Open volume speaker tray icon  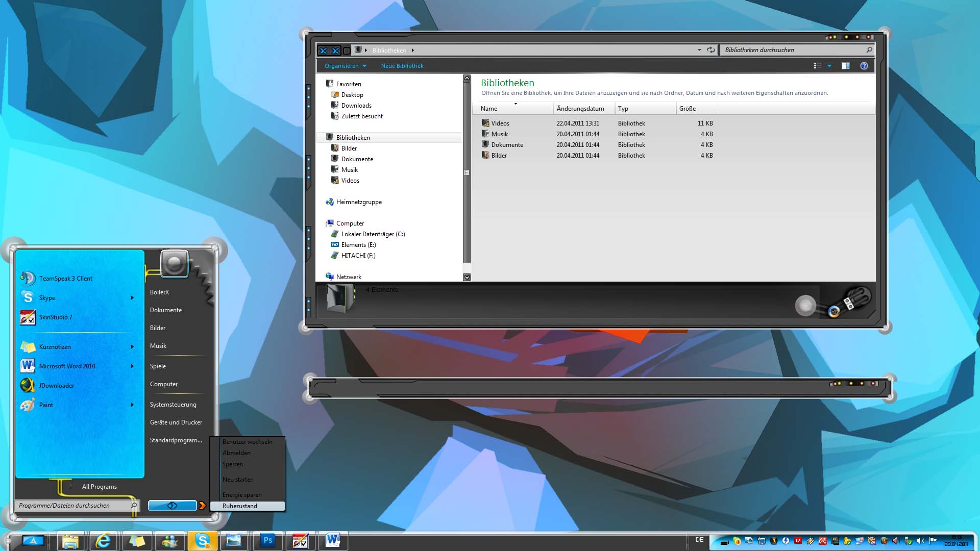click(920, 541)
